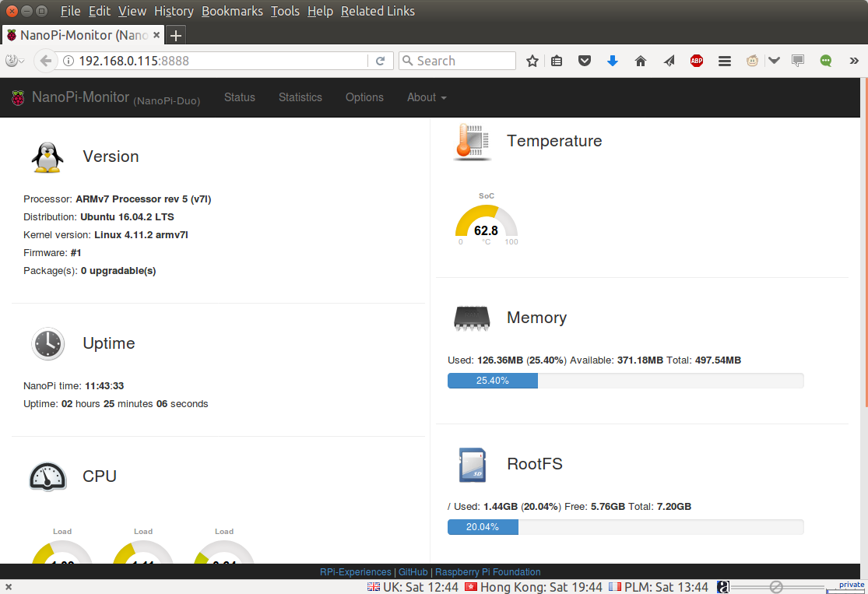Click the back arrow button
This screenshot has width=868, height=594.
coord(46,61)
